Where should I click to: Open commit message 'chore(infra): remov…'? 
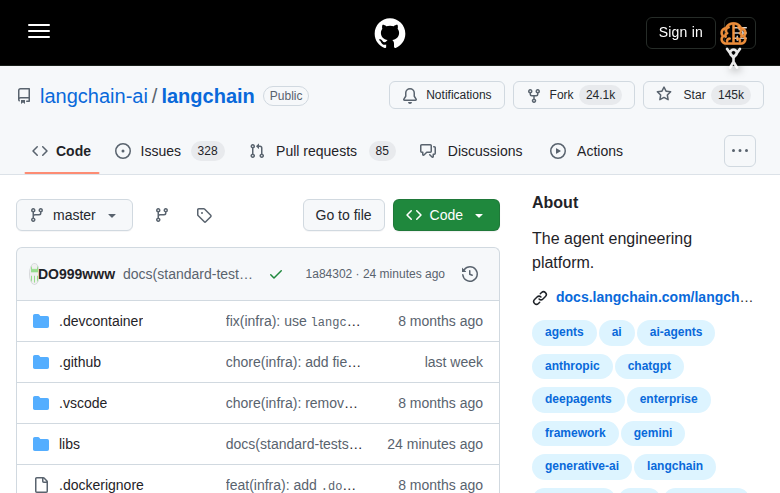[292, 403]
